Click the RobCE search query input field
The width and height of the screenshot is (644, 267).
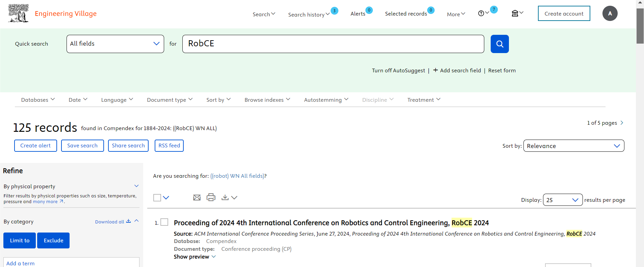click(x=333, y=44)
